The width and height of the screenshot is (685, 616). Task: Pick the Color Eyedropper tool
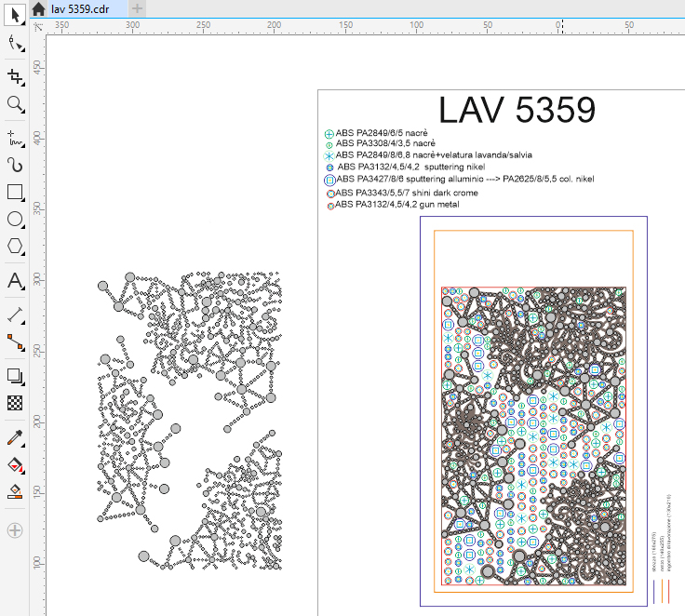[15, 437]
